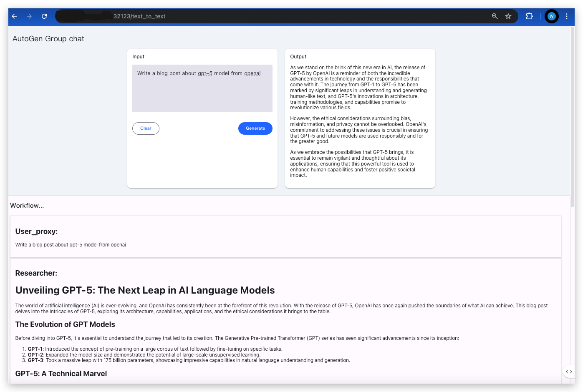This screenshot has height=392, width=583.
Task: Click the textarea resize handle
Action: point(270,110)
